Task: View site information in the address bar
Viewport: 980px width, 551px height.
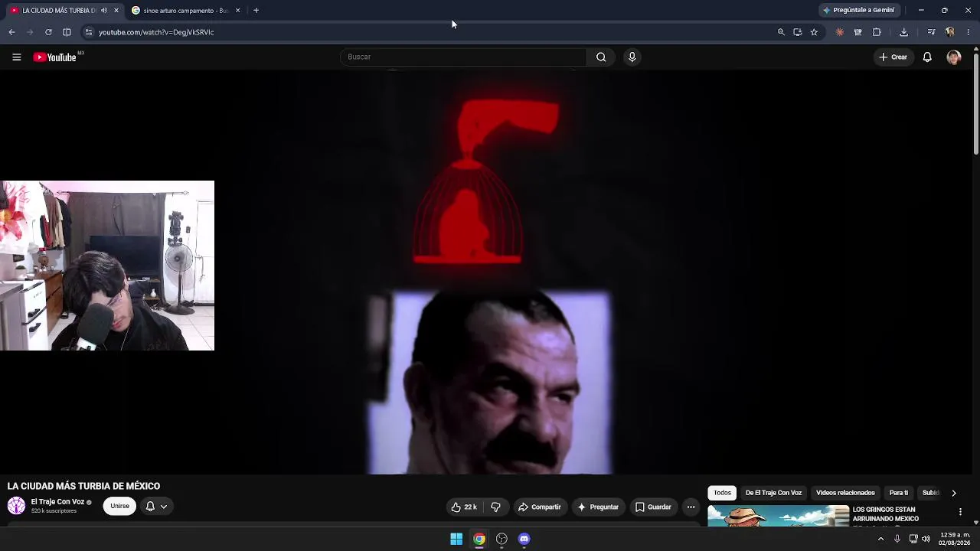Action: pos(89,32)
